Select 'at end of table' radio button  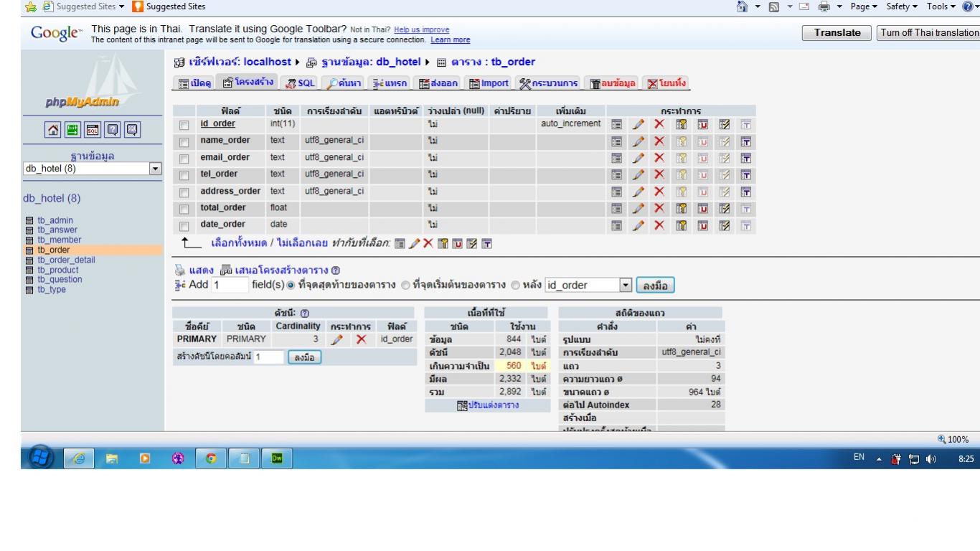tap(289, 286)
